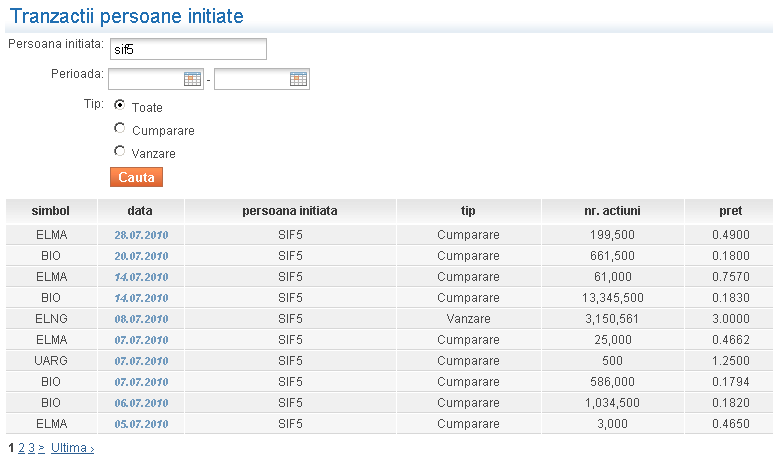
Task: Click the 13,345,500 shares cell
Action: coord(612,298)
